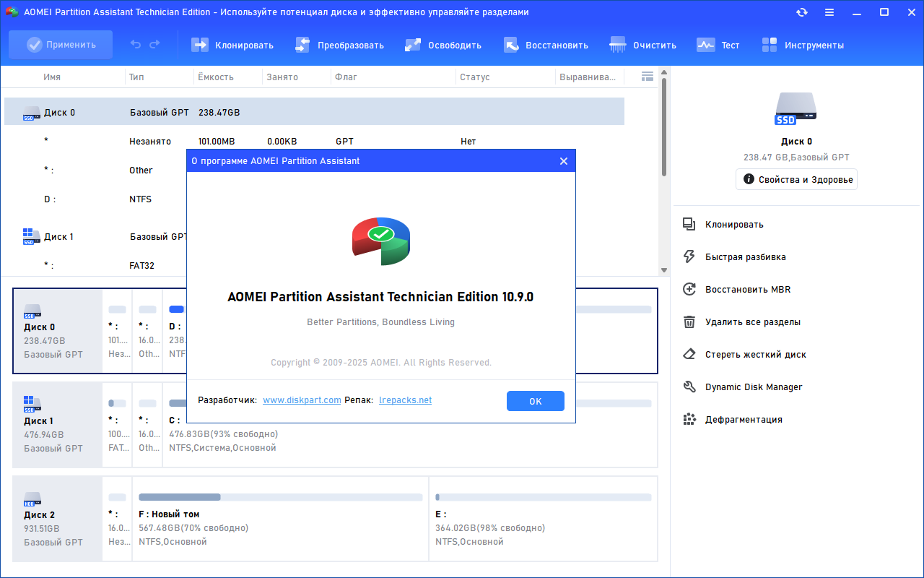Image resolution: width=924 pixels, height=578 pixels.
Task: Select the Диск 1 row in list
Action: 95,237
